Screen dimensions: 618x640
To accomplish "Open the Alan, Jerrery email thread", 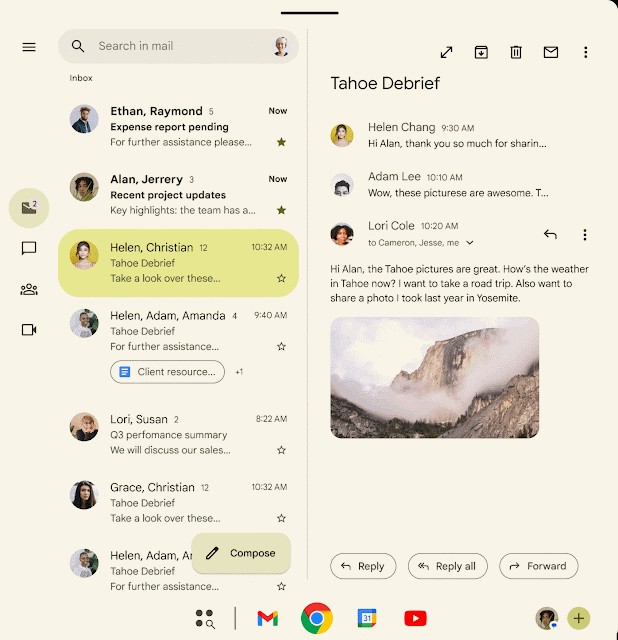I will [178, 195].
